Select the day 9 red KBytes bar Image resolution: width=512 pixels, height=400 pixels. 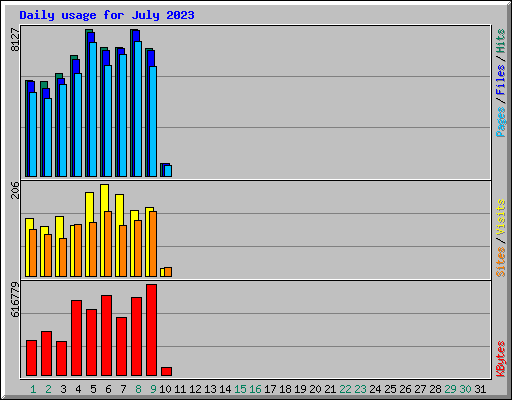pos(151,330)
